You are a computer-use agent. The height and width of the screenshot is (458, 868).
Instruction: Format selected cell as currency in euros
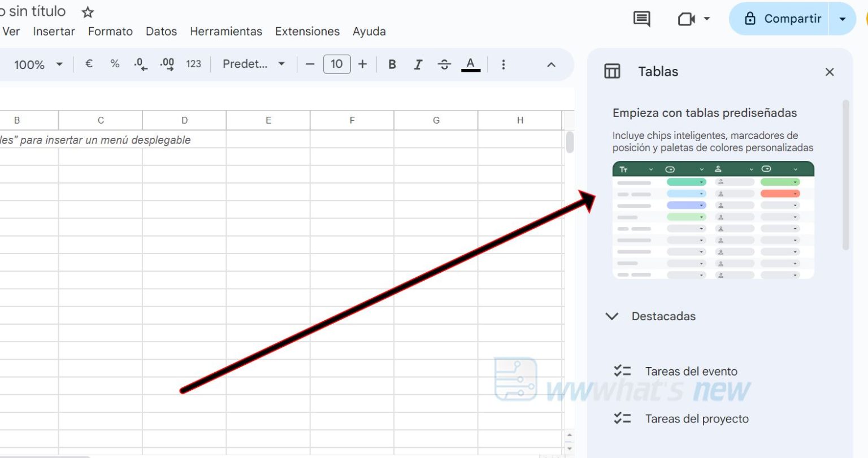[x=88, y=64]
